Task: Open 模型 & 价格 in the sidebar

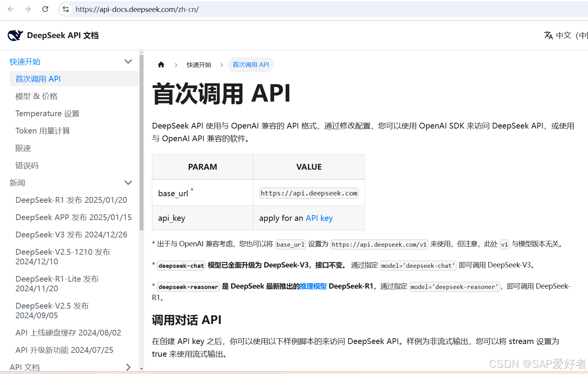Action: [36, 96]
